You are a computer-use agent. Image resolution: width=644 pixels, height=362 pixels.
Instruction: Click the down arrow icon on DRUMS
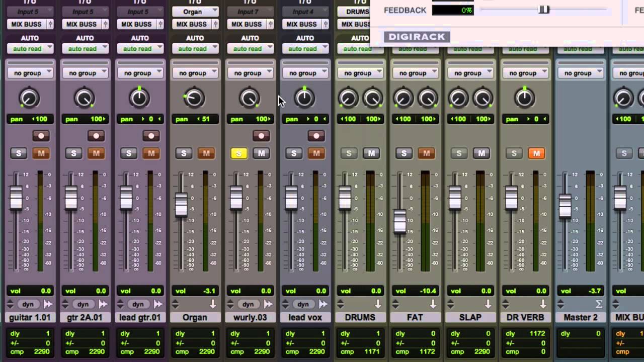pos(378,304)
